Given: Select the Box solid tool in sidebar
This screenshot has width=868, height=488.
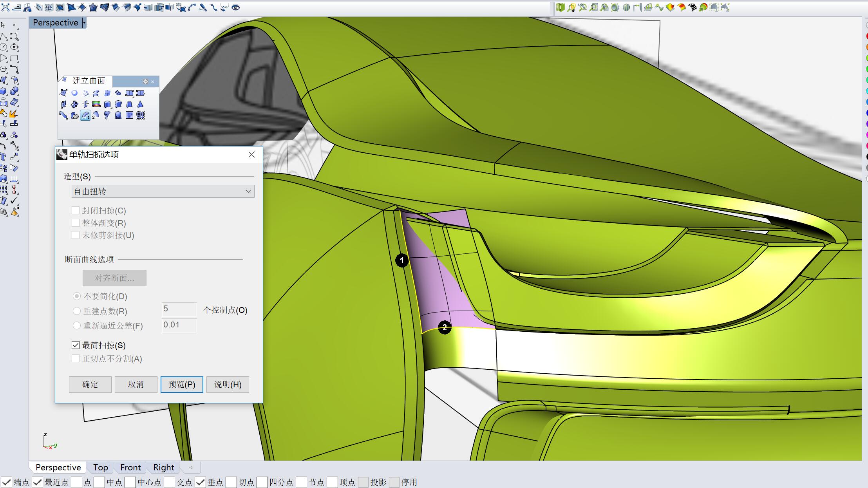Looking at the screenshot, I should coord(4,91).
